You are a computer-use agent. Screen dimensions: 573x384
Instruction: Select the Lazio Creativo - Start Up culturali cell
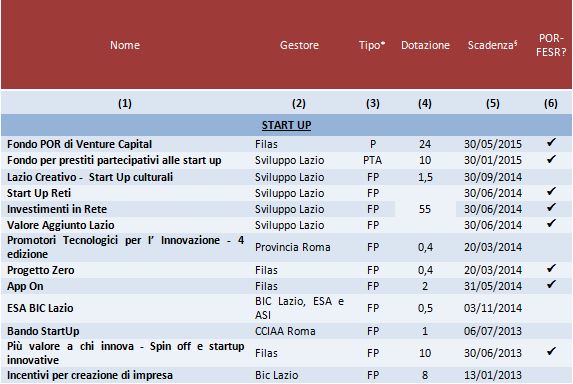(90, 177)
